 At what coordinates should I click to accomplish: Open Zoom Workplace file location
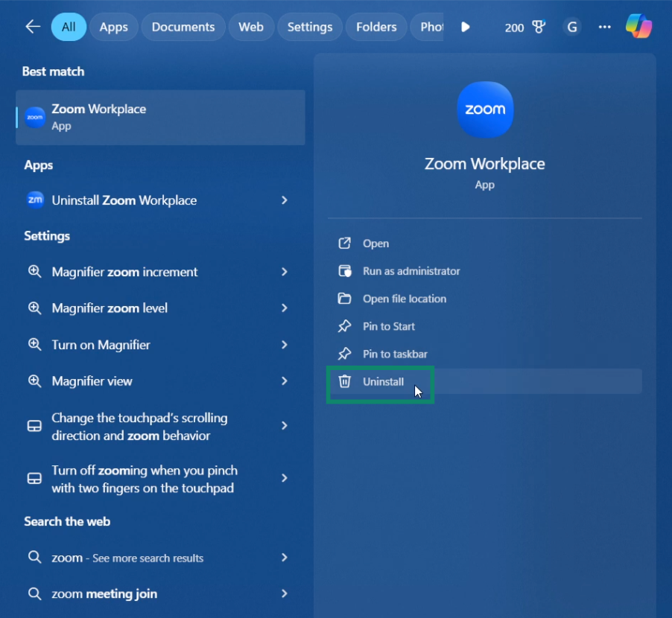click(x=405, y=299)
